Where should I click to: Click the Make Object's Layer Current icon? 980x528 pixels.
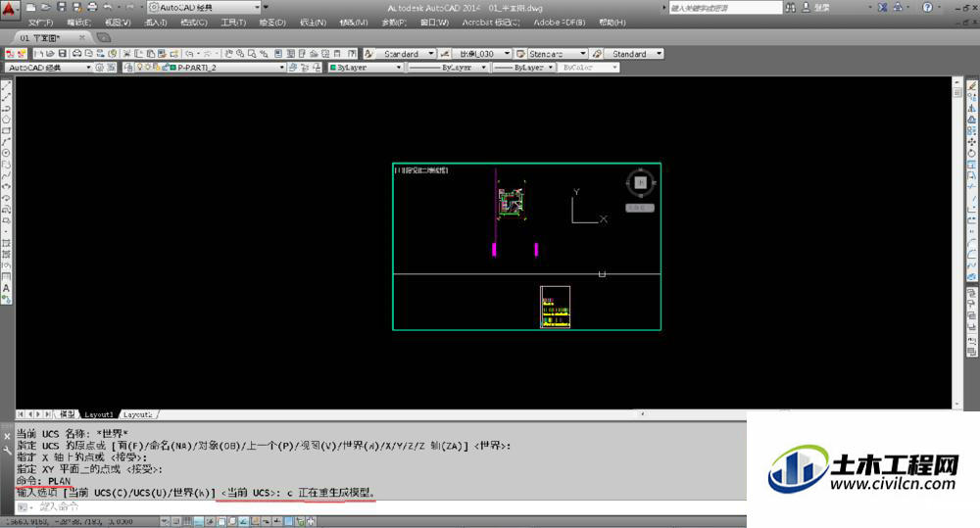click(293, 68)
